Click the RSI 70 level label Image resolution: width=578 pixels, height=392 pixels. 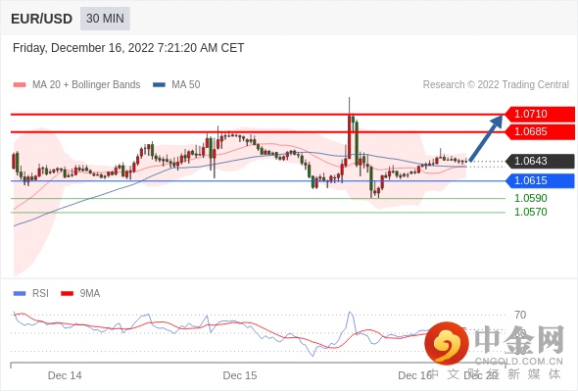pos(520,315)
